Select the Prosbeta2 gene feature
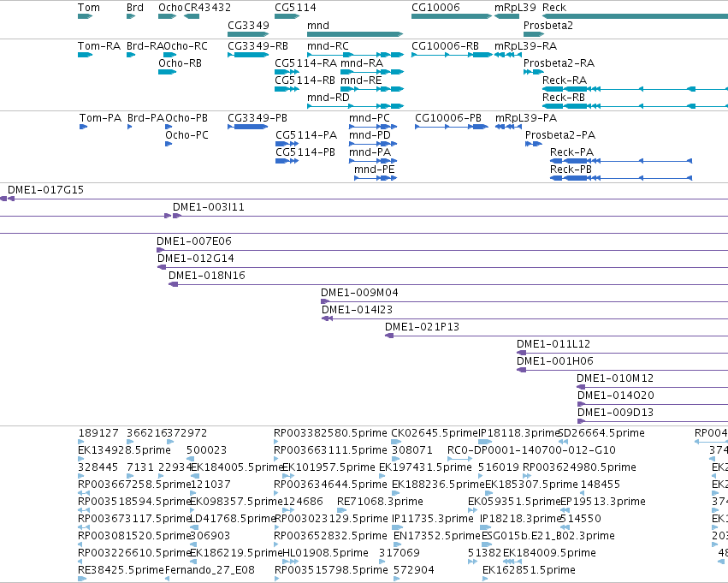The width and height of the screenshot is (728, 583). pos(534,34)
